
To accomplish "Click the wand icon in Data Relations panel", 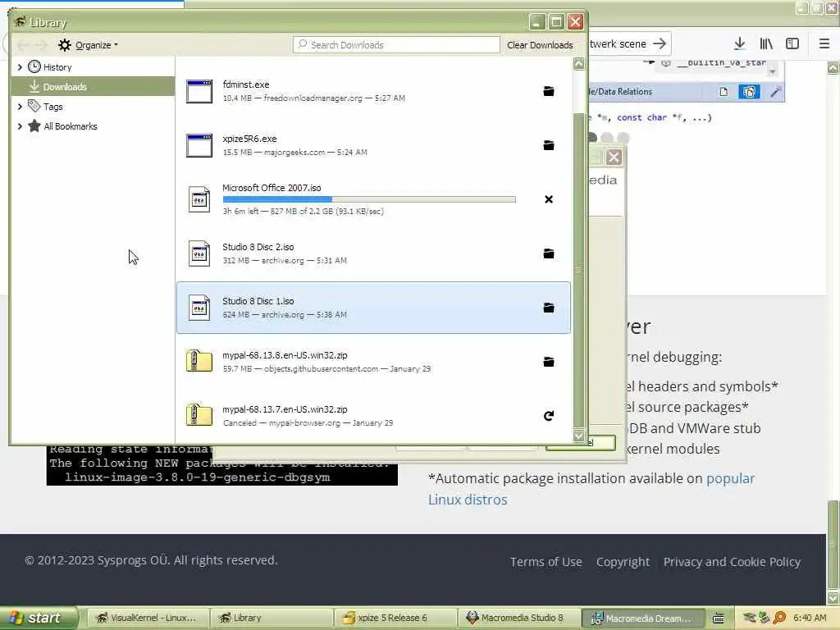I will click(x=775, y=92).
